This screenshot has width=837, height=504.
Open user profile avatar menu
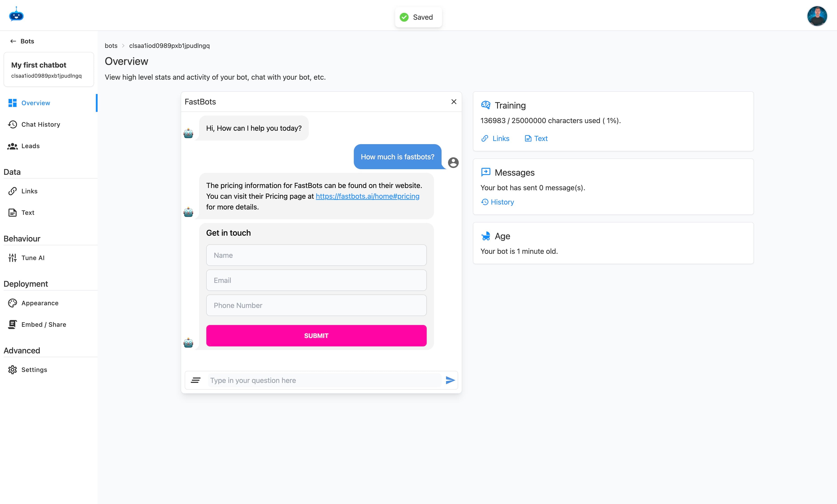pos(817,16)
